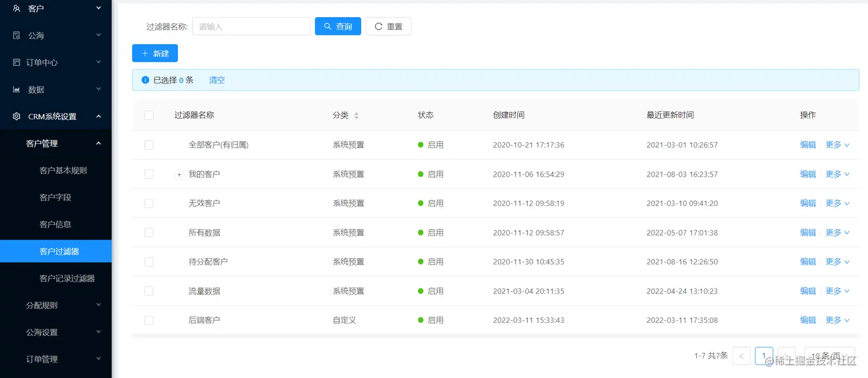The height and width of the screenshot is (378, 868).
Task: Expand the 订单中心 sidebar menu
Action: (99, 62)
